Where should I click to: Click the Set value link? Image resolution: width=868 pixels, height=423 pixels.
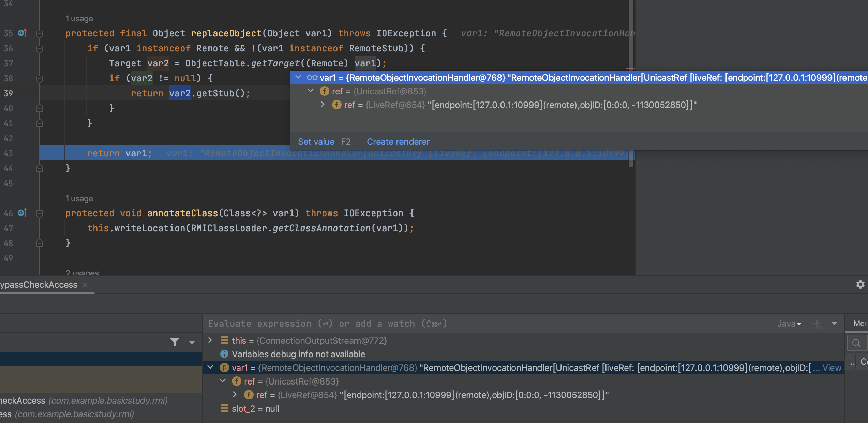coord(316,142)
